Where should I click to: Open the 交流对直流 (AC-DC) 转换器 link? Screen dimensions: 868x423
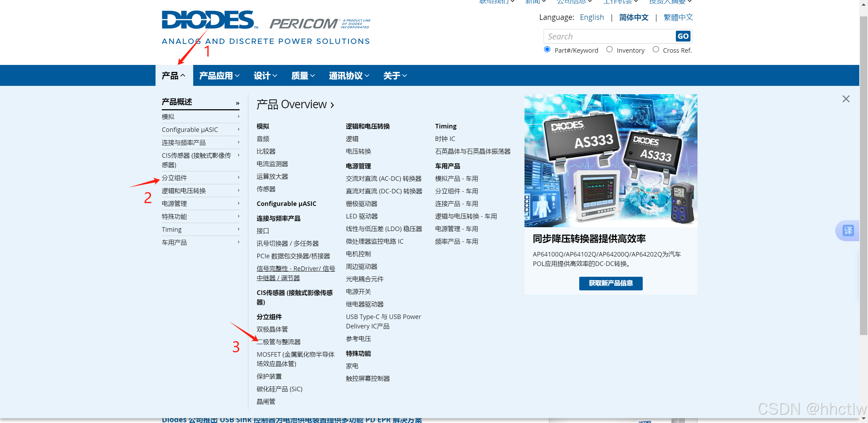point(384,179)
